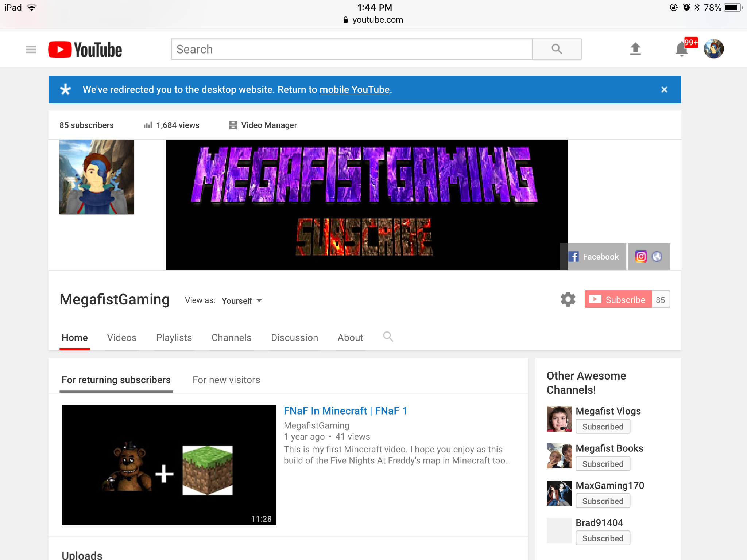
Task: Open the account avatar menu
Action: click(x=714, y=49)
